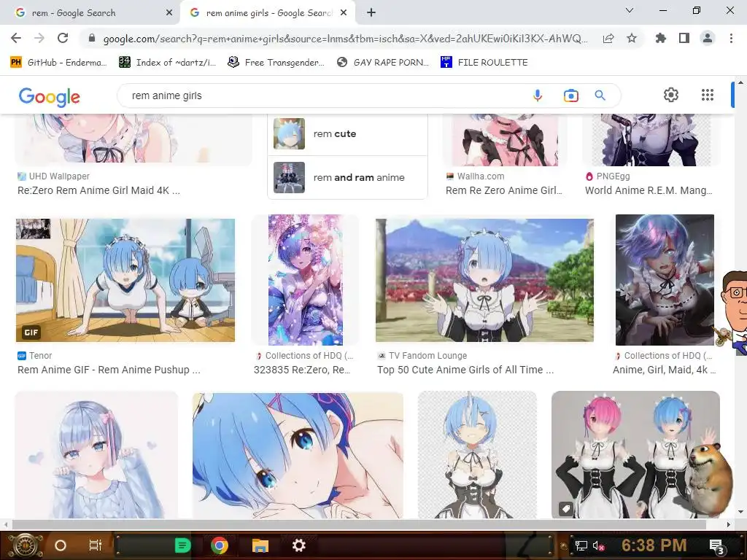The image size is (747, 560).
Task: Open the Chrome three-dot menu
Action: (731, 38)
